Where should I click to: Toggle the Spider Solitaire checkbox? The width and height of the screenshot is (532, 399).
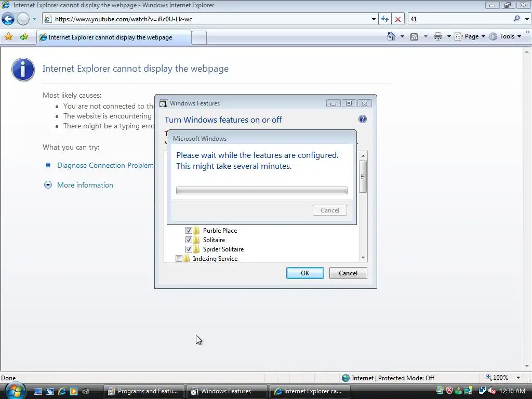tap(189, 249)
